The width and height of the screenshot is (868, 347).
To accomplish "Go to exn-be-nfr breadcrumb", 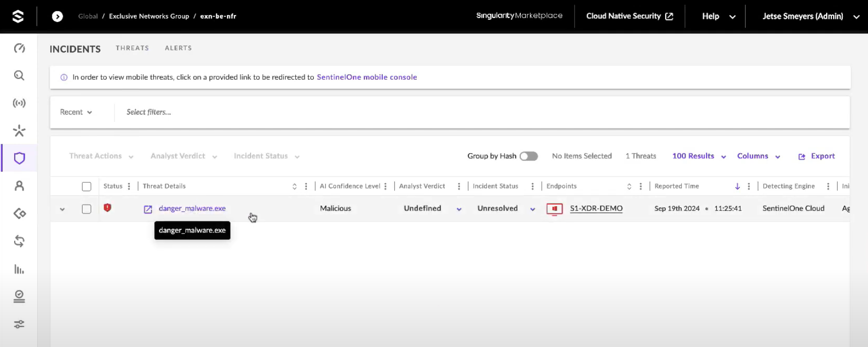I will (218, 16).
